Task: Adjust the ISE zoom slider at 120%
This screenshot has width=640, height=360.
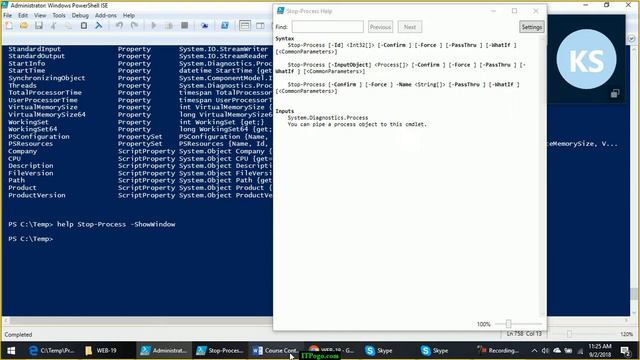Action: click(569, 334)
